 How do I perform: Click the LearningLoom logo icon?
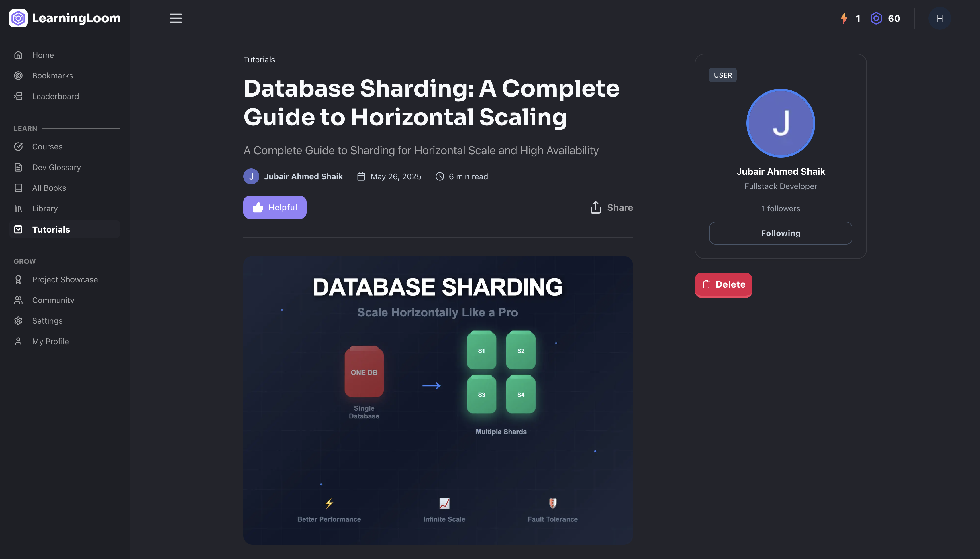18,18
